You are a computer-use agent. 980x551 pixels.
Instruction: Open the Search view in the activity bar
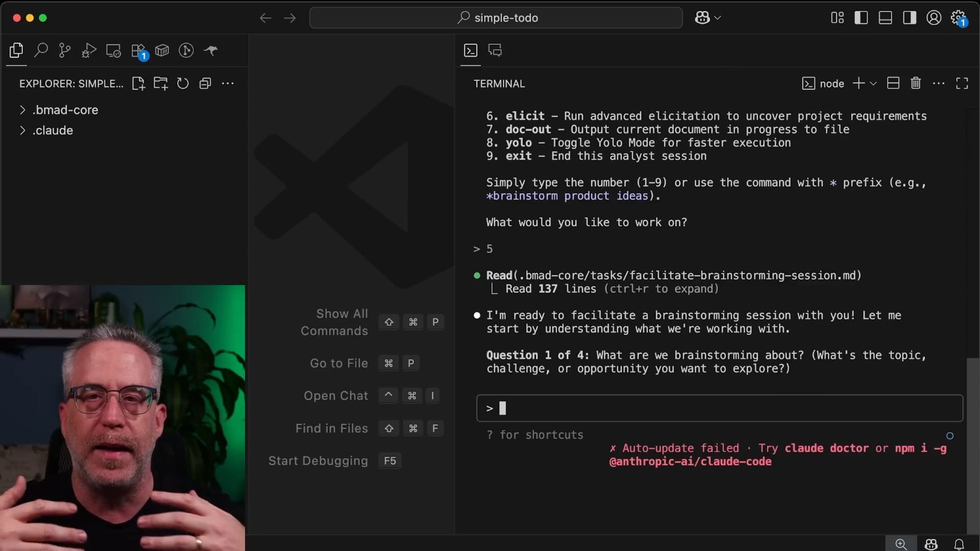41,50
